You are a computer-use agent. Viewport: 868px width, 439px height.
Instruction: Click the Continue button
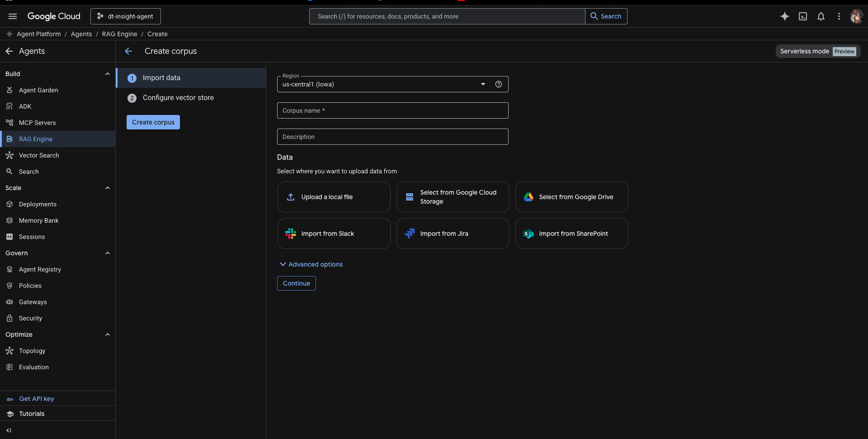297,283
